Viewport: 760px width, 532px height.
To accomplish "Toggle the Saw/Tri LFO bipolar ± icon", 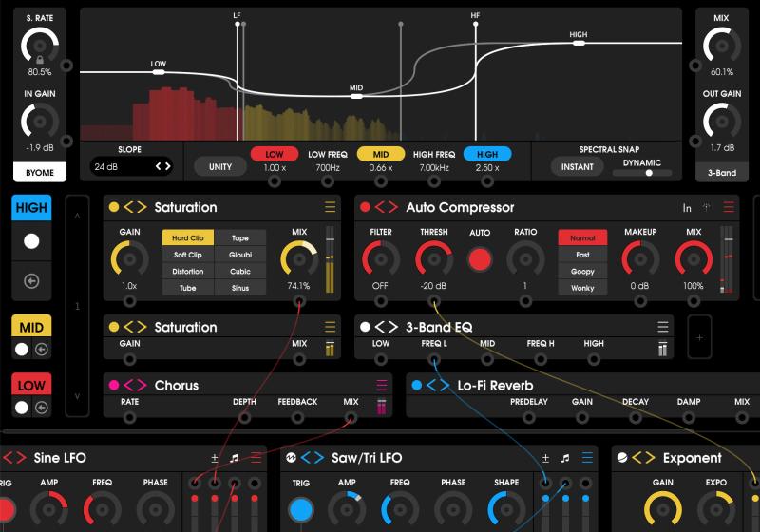I will click(x=545, y=458).
